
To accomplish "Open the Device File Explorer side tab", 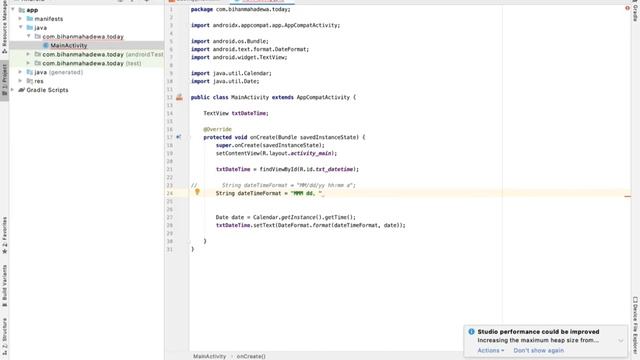I will [636, 327].
